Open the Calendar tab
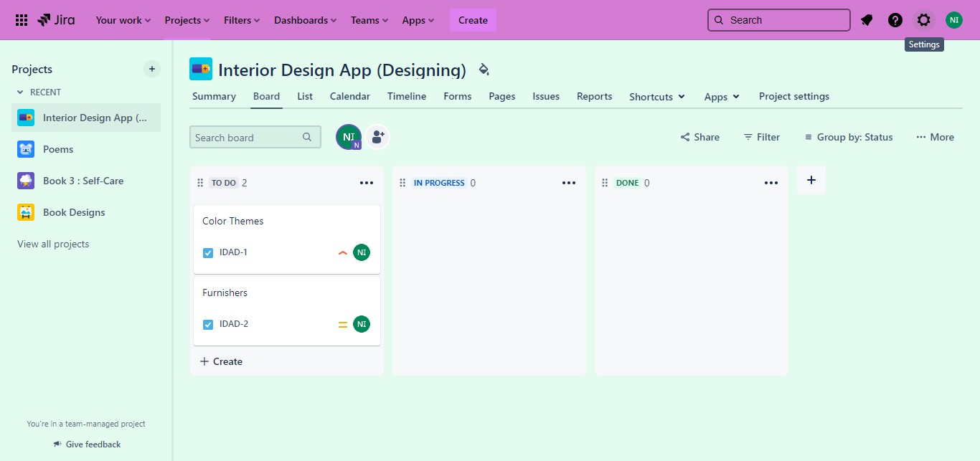Screen dimensions: 980x461 [350, 96]
